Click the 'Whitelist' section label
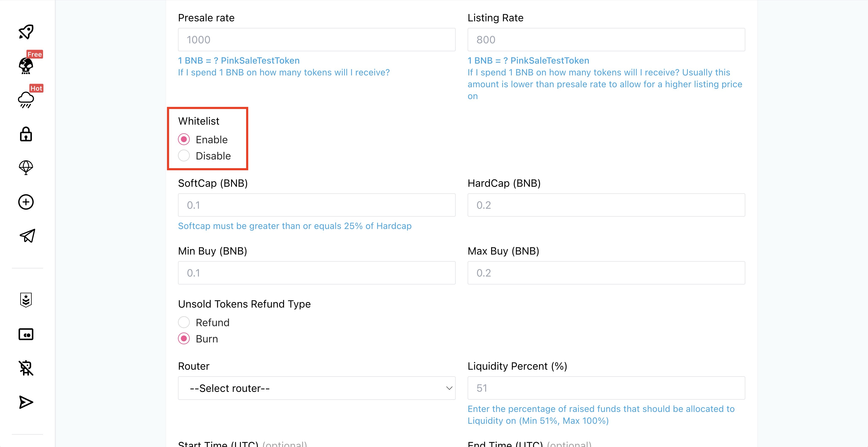This screenshot has height=447, width=868. click(199, 121)
